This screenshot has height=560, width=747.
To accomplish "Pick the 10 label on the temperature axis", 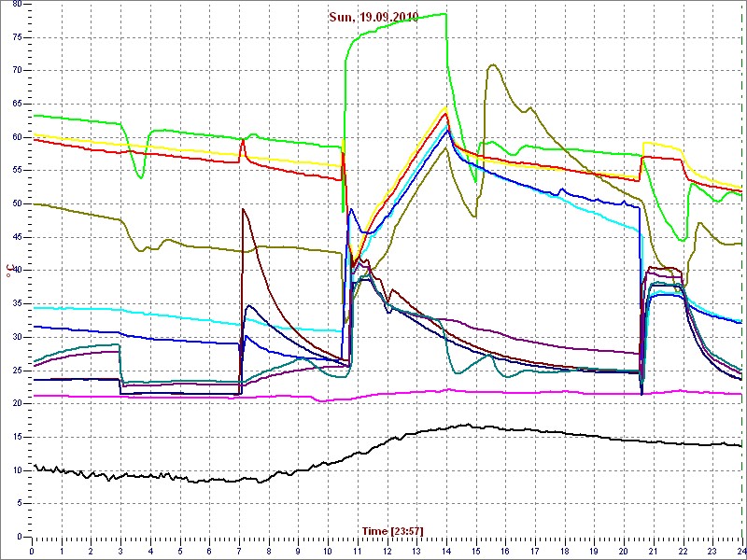I will point(16,470).
